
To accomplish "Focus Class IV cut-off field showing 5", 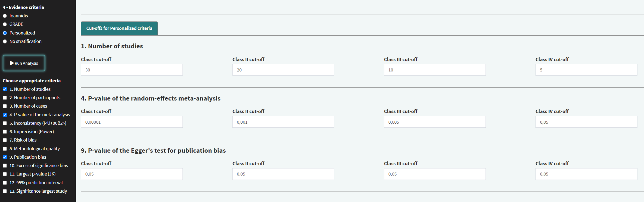I will pos(586,70).
